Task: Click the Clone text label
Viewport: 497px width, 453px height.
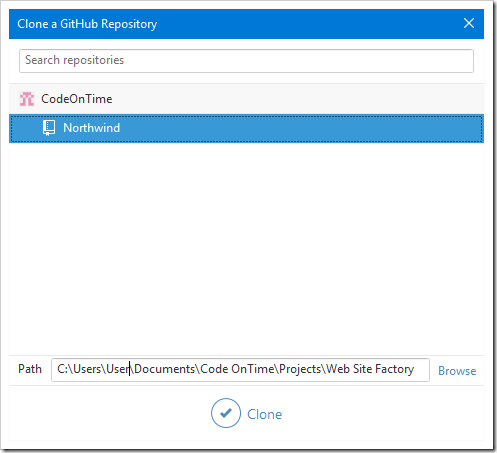Action: pyautogui.click(x=264, y=414)
